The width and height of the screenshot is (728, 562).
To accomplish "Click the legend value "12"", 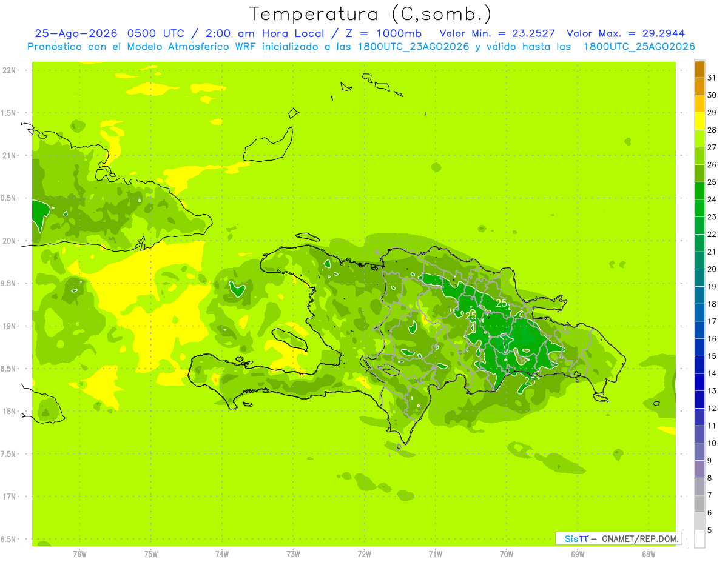I will [x=712, y=408].
